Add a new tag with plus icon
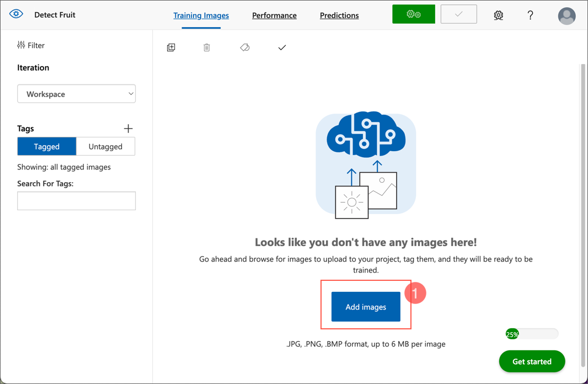 (x=129, y=129)
